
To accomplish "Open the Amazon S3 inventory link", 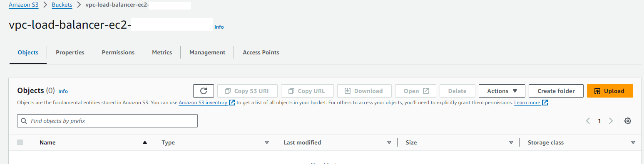I will [x=203, y=103].
